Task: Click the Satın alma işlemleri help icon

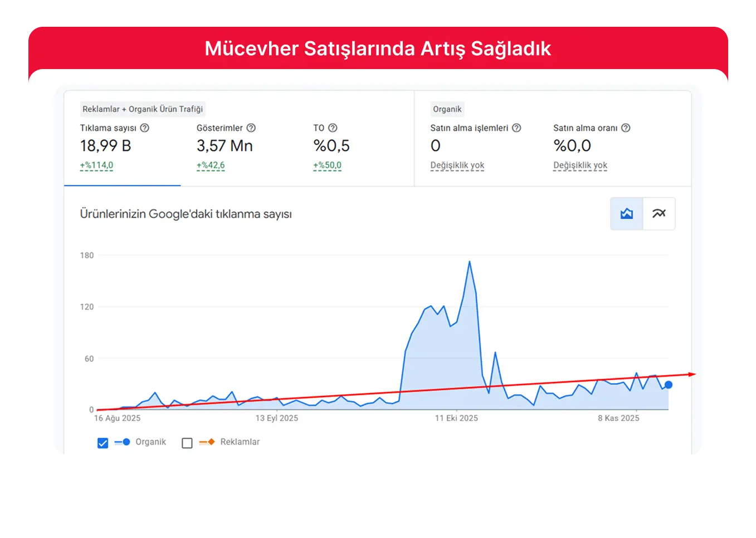Action: 517,128
